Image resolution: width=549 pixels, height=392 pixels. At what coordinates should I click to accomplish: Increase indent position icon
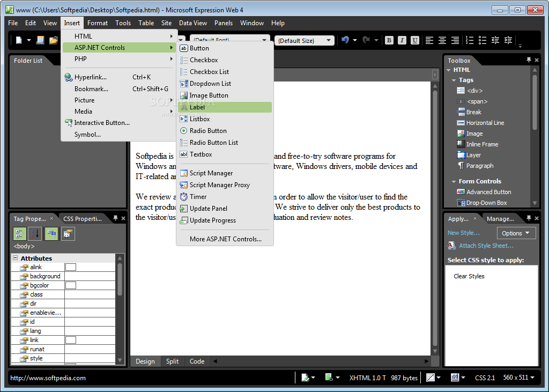(508, 40)
